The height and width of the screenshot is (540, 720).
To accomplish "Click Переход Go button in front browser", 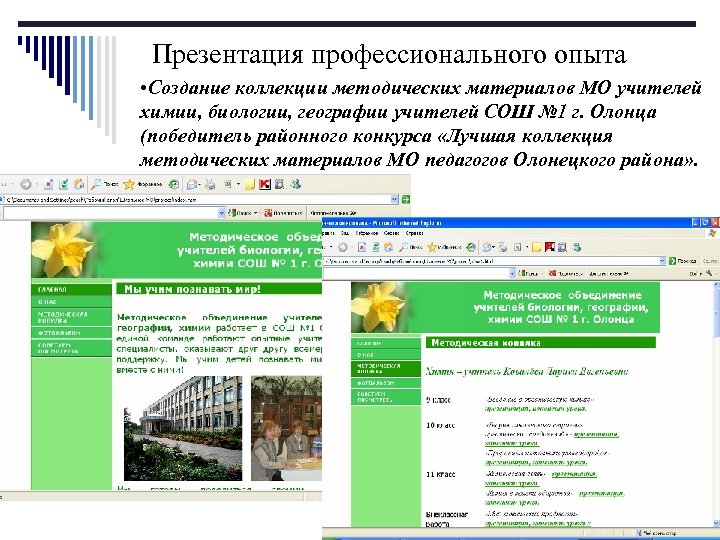I will tap(683, 261).
